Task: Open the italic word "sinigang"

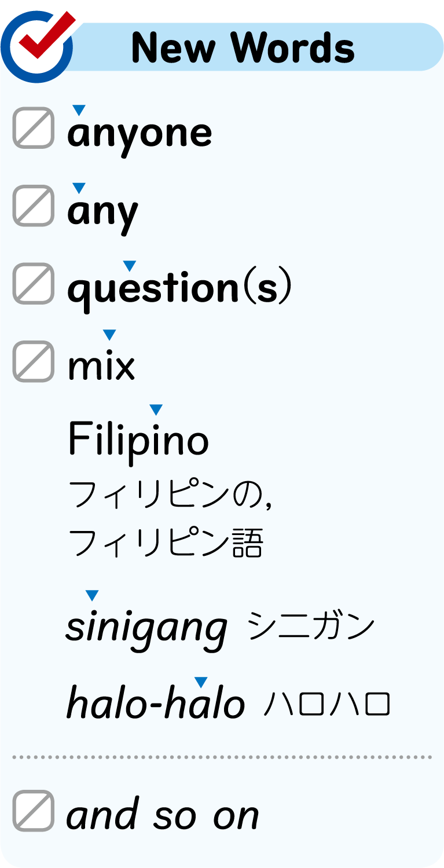Action: (146, 628)
